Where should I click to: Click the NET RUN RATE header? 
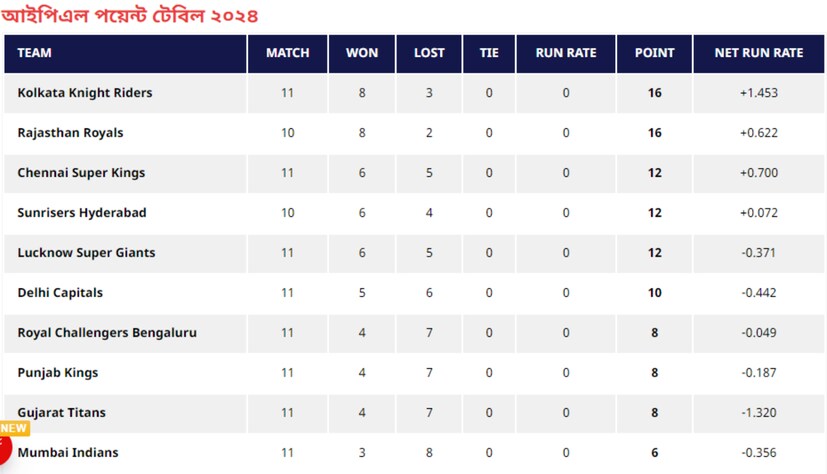point(759,53)
